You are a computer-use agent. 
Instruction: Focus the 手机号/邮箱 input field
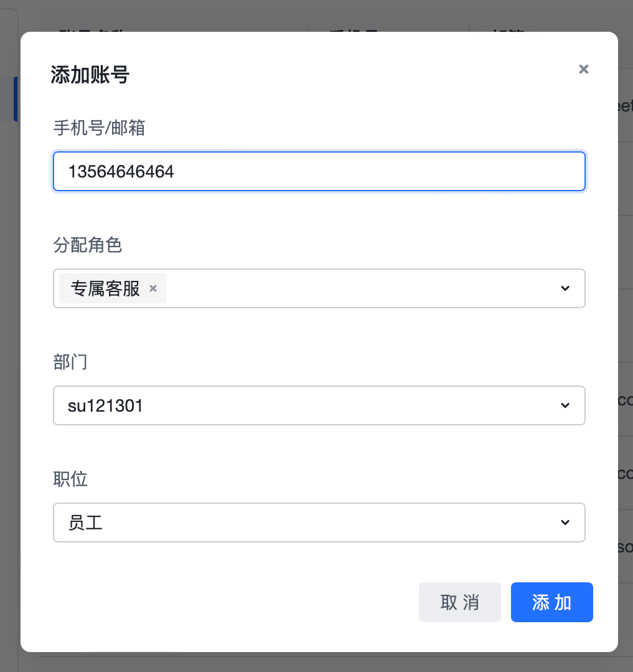(319, 171)
